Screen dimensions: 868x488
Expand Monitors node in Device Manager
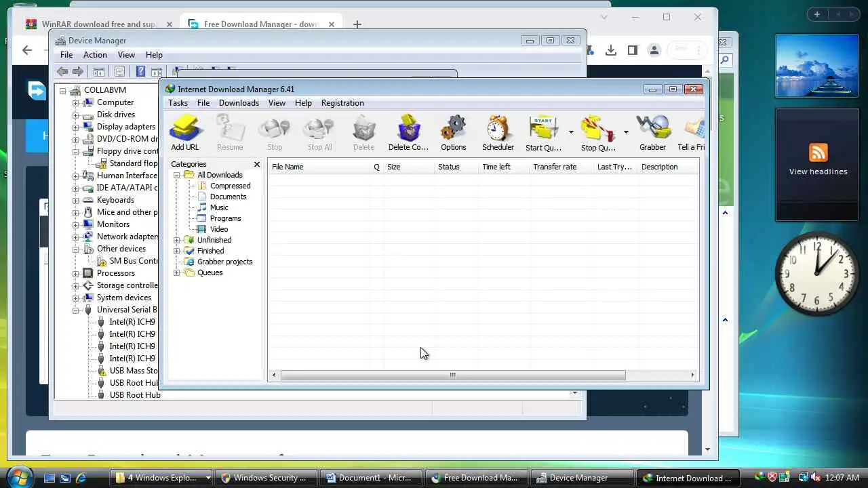coord(76,224)
